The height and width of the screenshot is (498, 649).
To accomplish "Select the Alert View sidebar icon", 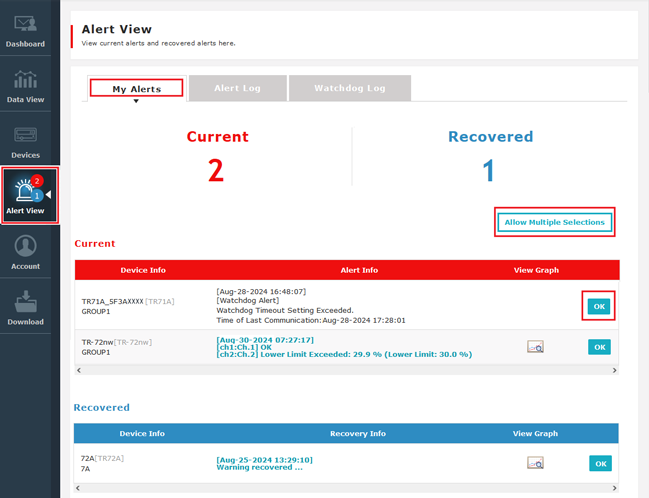I will 25,196.
